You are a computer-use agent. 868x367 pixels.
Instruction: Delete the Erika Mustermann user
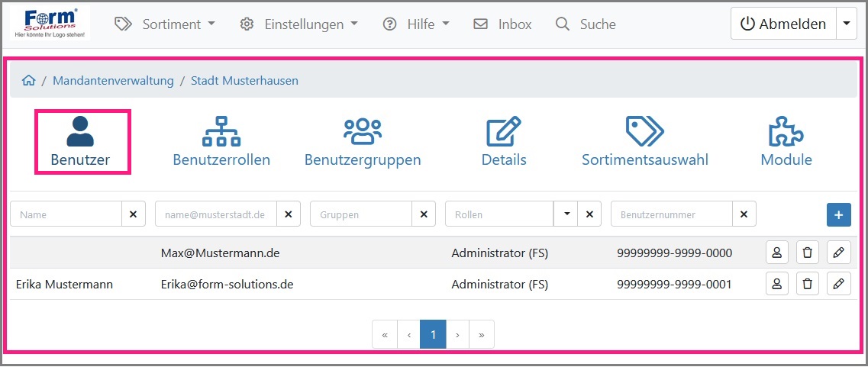(x=808, y=285)
